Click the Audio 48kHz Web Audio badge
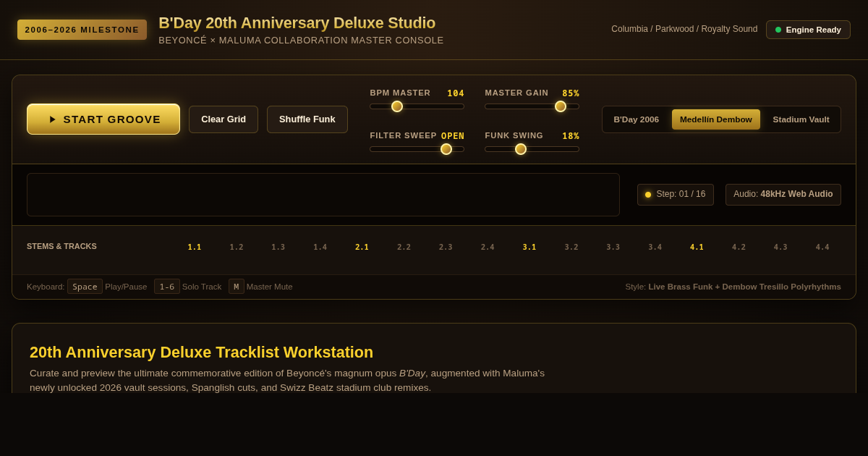868x456 pixels. [x=783, y=195]
